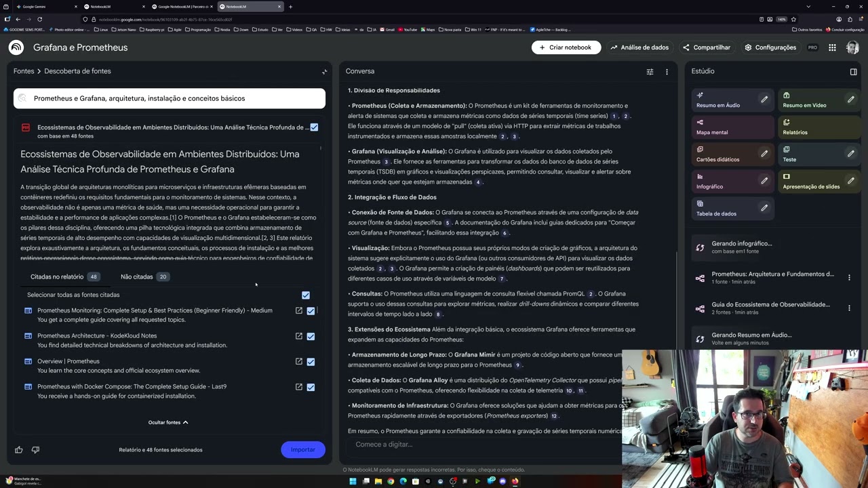Screen dimensions: 868x488
Task: Click citation number 9 after Grafana Mimir
Action: click(x=517, y=365)
